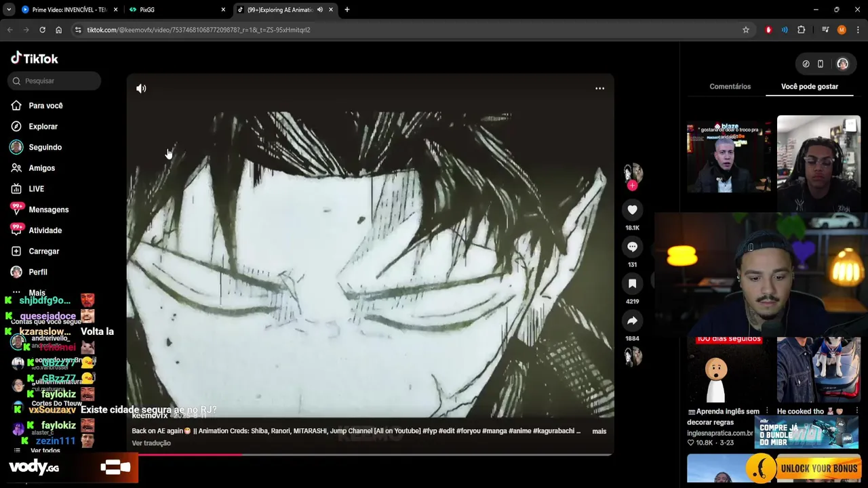Screen dimensions: 868x488
Task: Open creator avatar beside the video
Action: click(633, 173)
